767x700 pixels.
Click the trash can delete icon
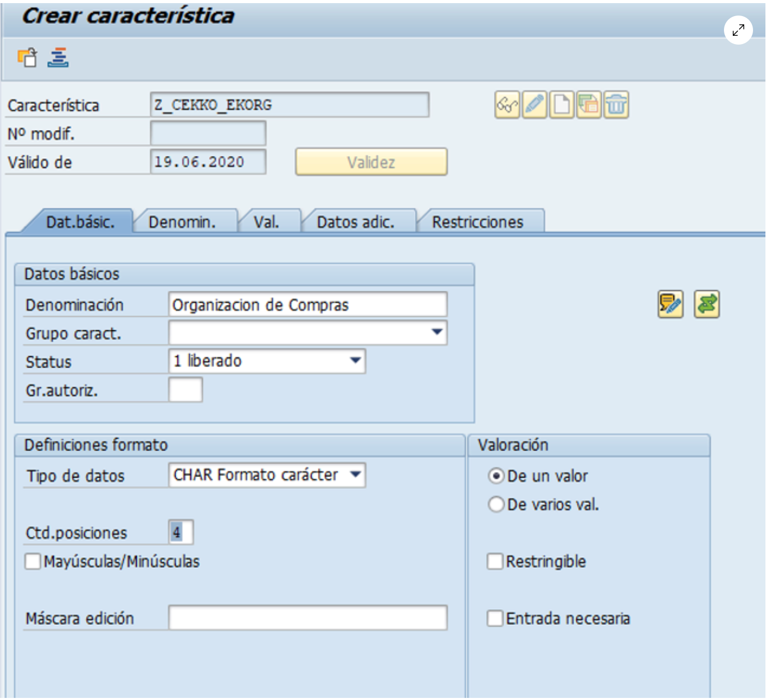tap(616, 105)
